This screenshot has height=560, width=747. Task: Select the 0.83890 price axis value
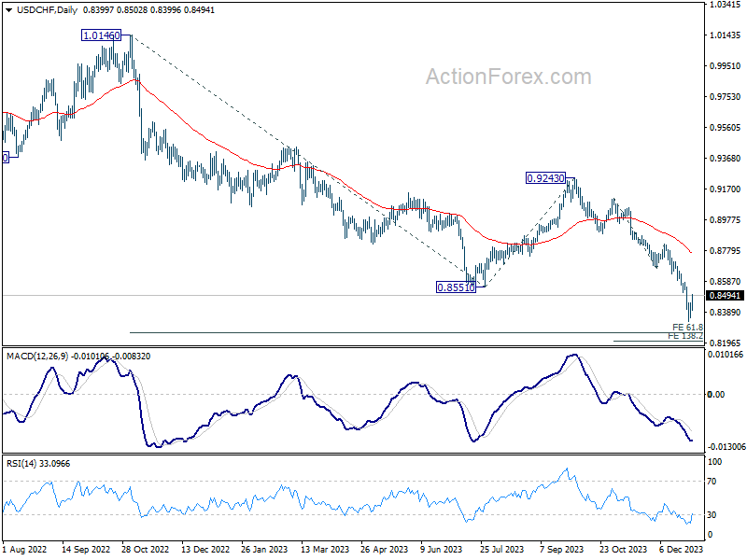[725, 313]
